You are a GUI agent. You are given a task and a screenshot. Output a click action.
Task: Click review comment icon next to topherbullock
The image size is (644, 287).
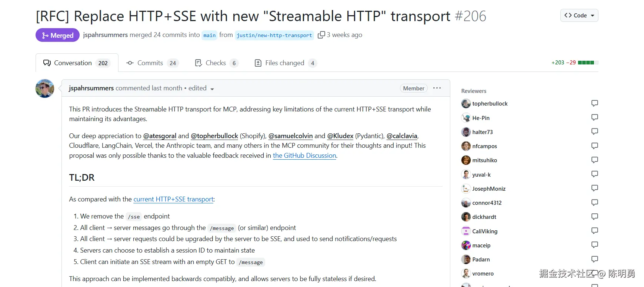tap(594, 103)
